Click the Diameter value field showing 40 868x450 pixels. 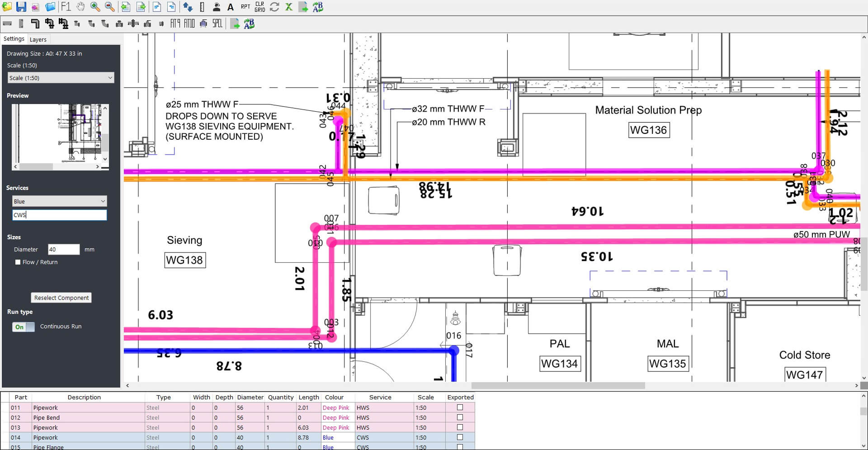(64, 249)
